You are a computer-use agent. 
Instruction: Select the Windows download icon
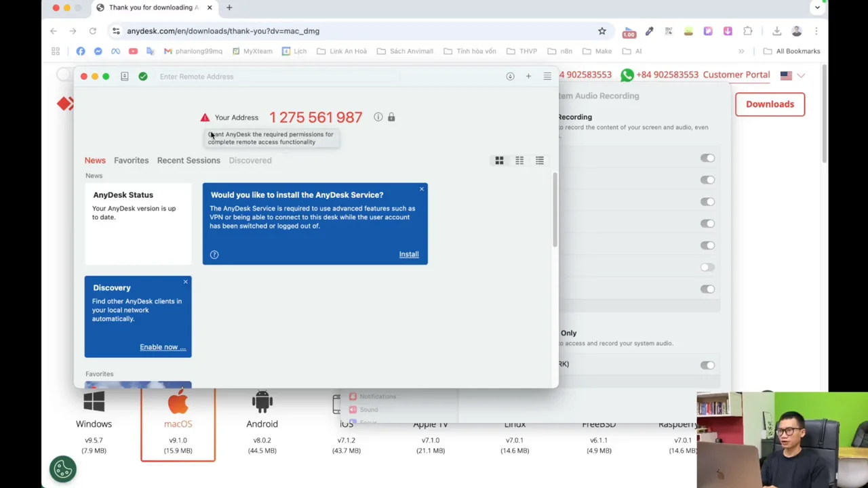click(x=94, y=403)
